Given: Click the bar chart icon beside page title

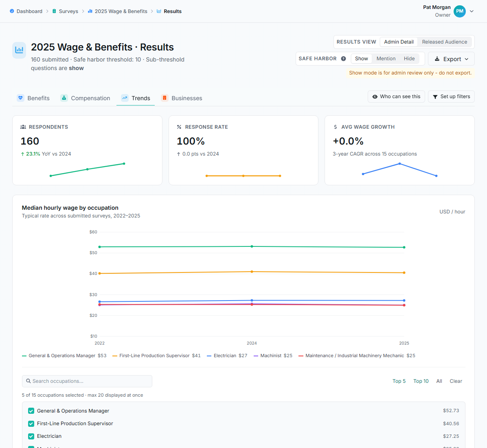Looking at the screenshot, I should [x=19, y=50].
